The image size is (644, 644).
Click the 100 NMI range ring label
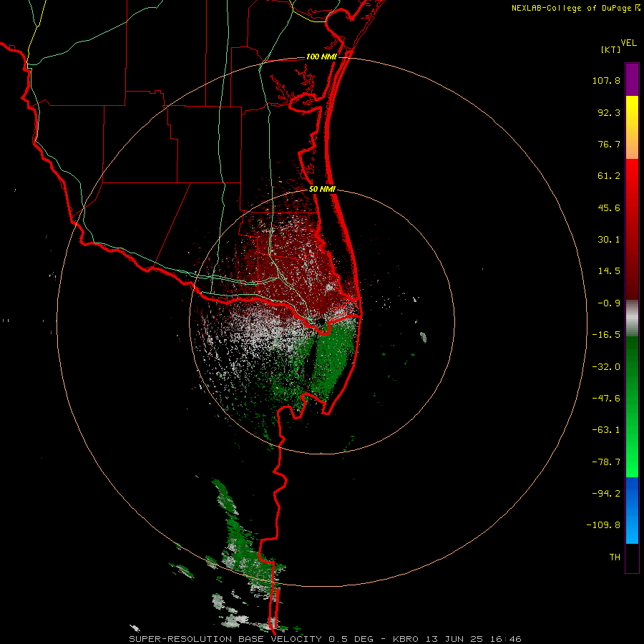pos(321,57)
